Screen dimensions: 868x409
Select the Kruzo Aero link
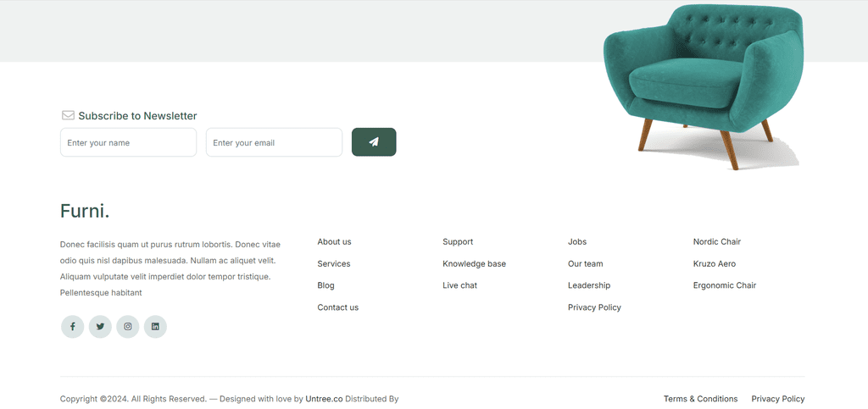tap(715, 264)
